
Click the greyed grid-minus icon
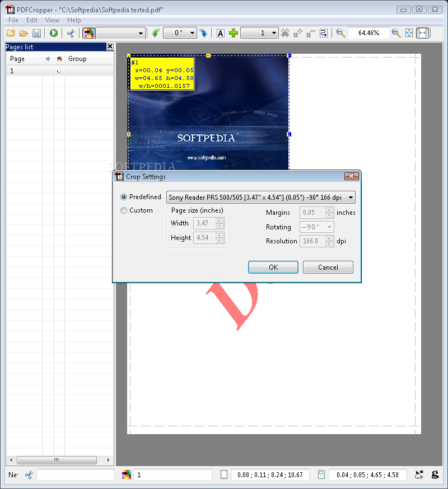[311, 33]
